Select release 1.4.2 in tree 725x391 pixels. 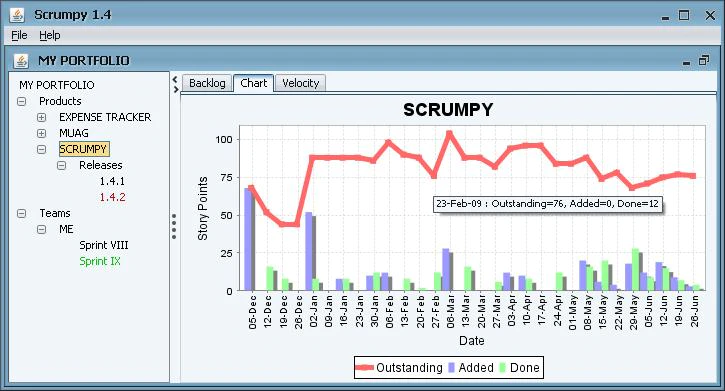(x=112, y=197)
